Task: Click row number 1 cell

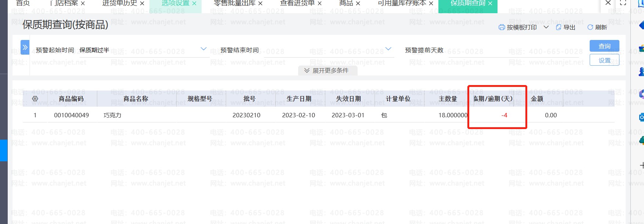Action: click(35, 115)
